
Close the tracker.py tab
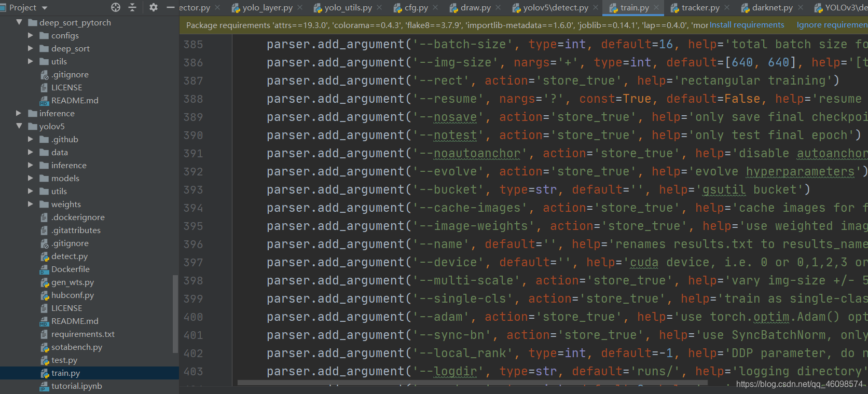coord(727,8)
